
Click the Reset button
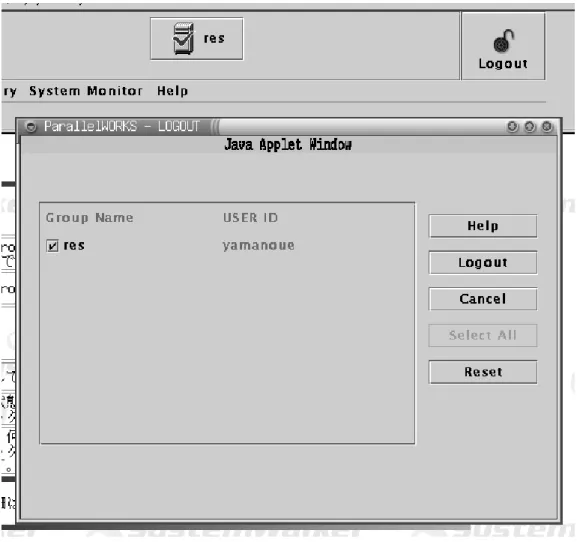(x=482, y=372)
